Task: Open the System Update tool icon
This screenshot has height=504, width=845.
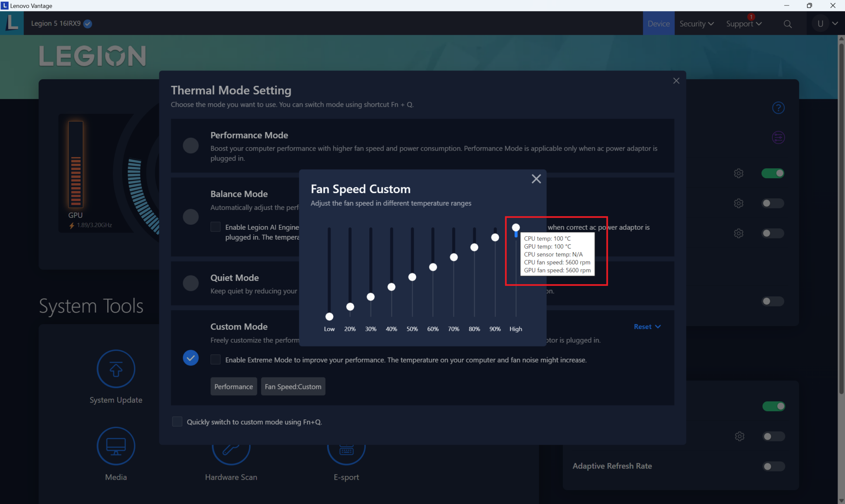Action: coord(116,369)
